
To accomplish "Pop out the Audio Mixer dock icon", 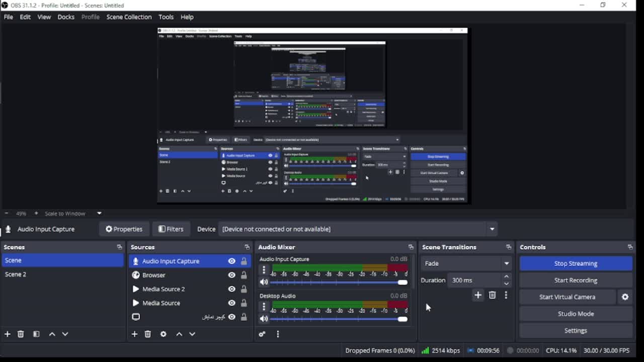I will (411, 247).
